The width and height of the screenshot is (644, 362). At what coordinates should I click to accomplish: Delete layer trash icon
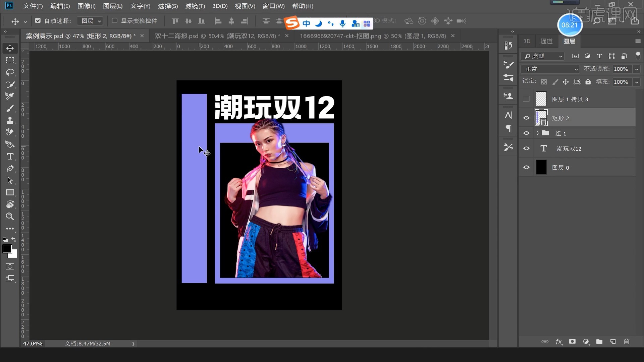point(627,342)
